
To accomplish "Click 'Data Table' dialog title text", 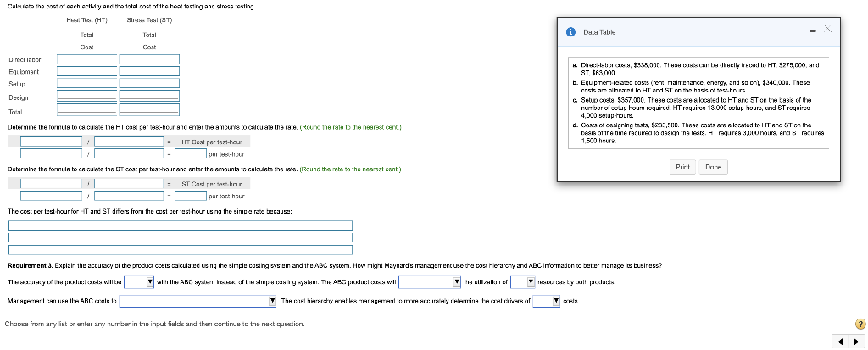I will [599, 32].
